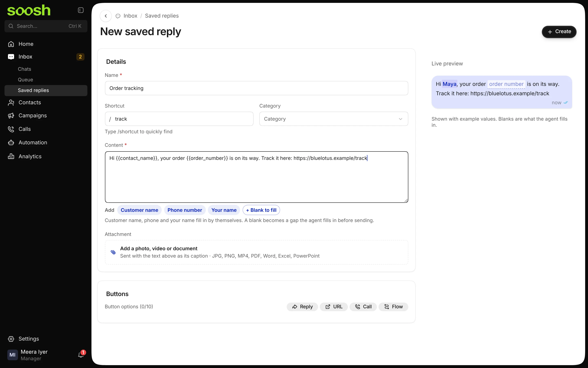Image resolution: width=588 pixels, height=368 pixels.
Task: Click Meera Iyer profile name
Action: pyautogui.click(x=34, y=352)
